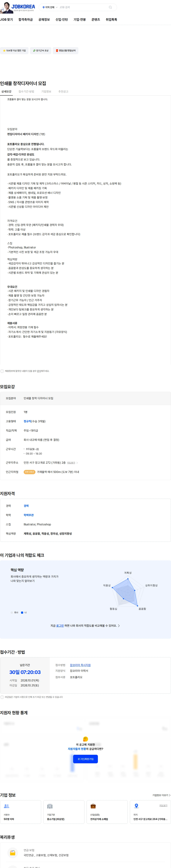Click the 회사 legend marker
Viewport: 171px width, 868px height.
tap(12, 613)
